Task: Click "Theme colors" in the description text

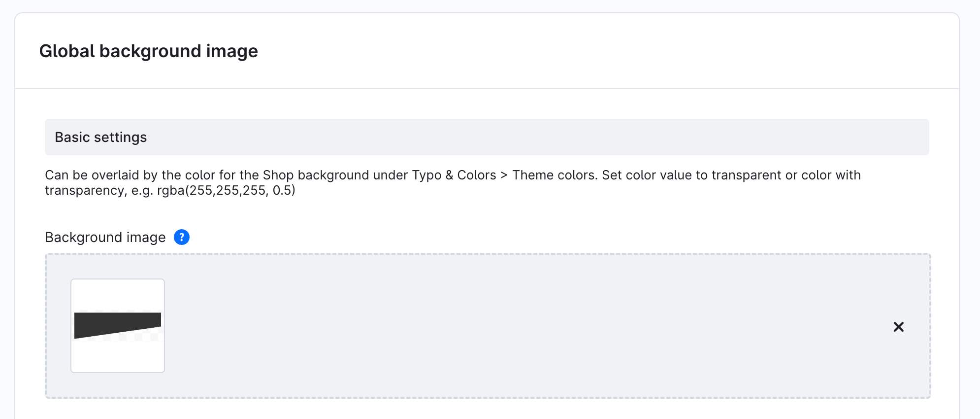Action: click(x=554, y=175)
